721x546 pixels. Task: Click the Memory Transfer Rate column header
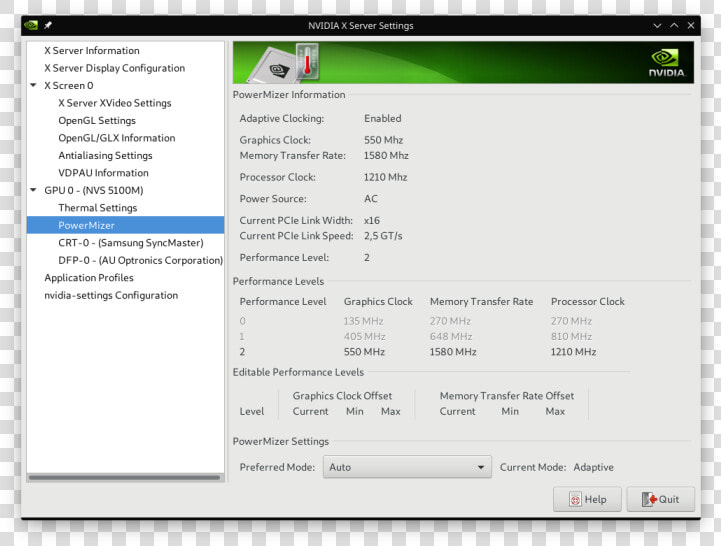(x=481, y=301)
